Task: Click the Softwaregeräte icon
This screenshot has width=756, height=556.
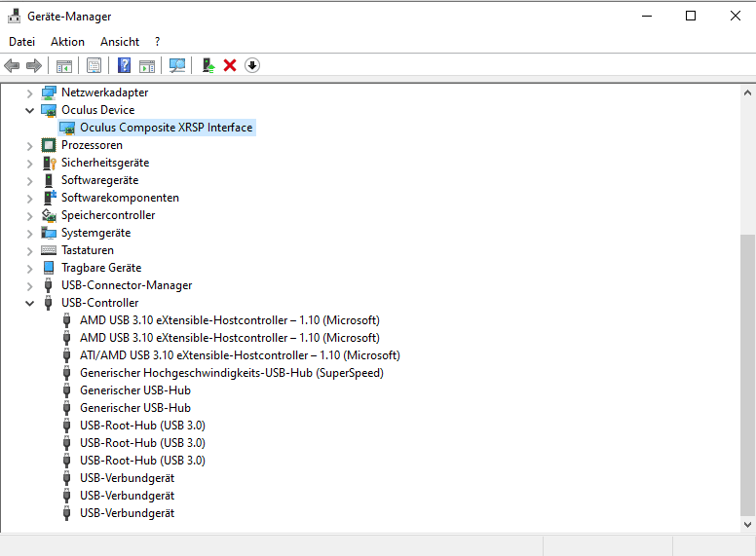Action: 49,180
